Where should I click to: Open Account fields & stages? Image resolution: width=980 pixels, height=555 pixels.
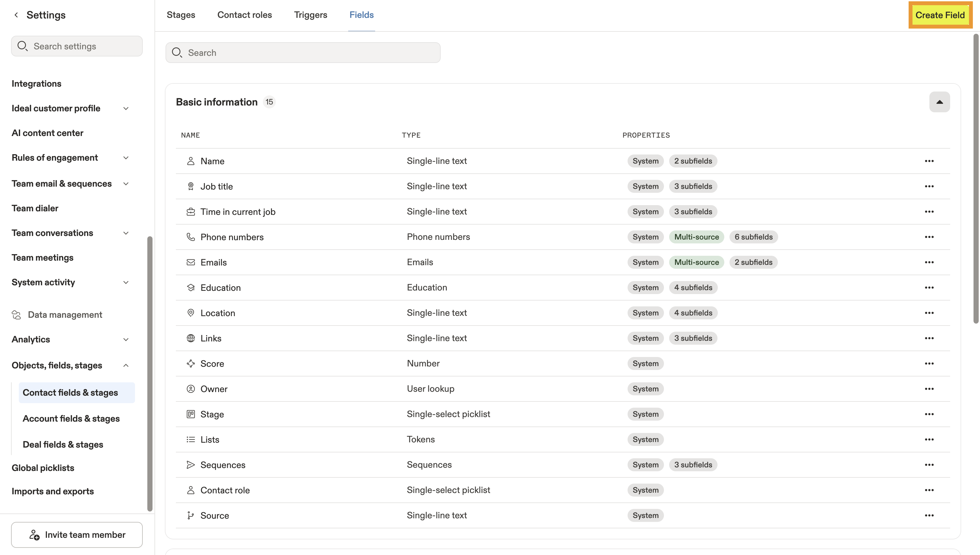click(x=71, y=418)
